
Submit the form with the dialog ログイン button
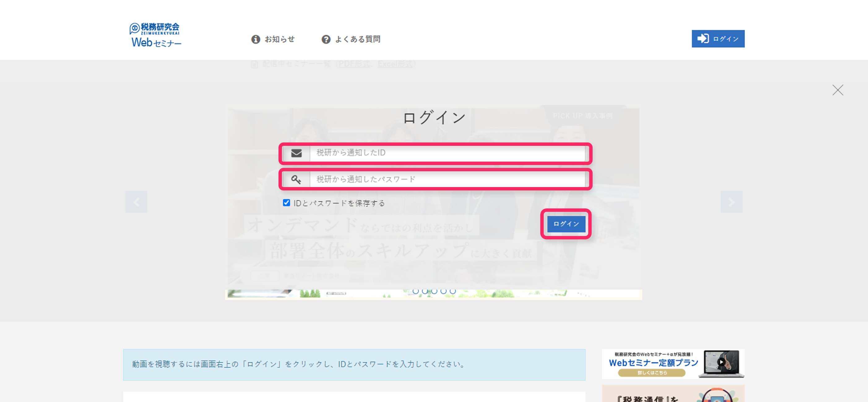click(x=566, y=224)
